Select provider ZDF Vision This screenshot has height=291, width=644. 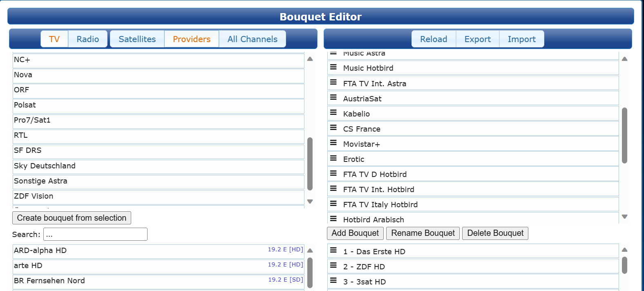tap(159, 197)
